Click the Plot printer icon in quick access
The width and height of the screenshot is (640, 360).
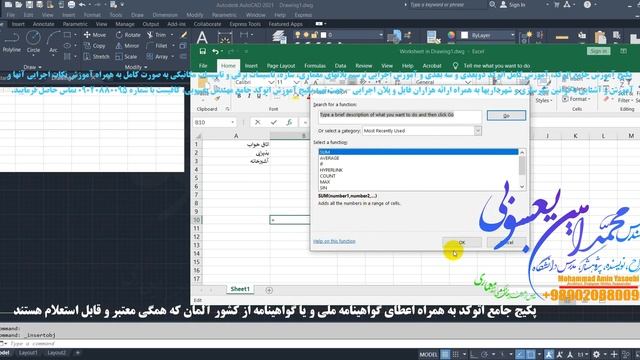pos(71,4)
